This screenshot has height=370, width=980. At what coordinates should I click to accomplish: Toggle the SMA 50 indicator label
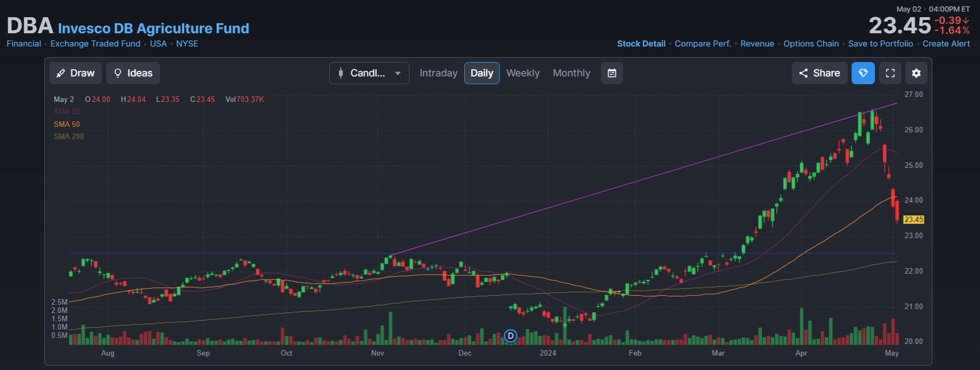point(66,124)
